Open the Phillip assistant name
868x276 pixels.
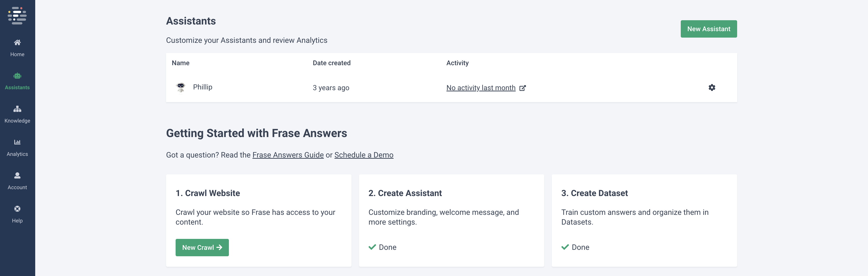202,87
